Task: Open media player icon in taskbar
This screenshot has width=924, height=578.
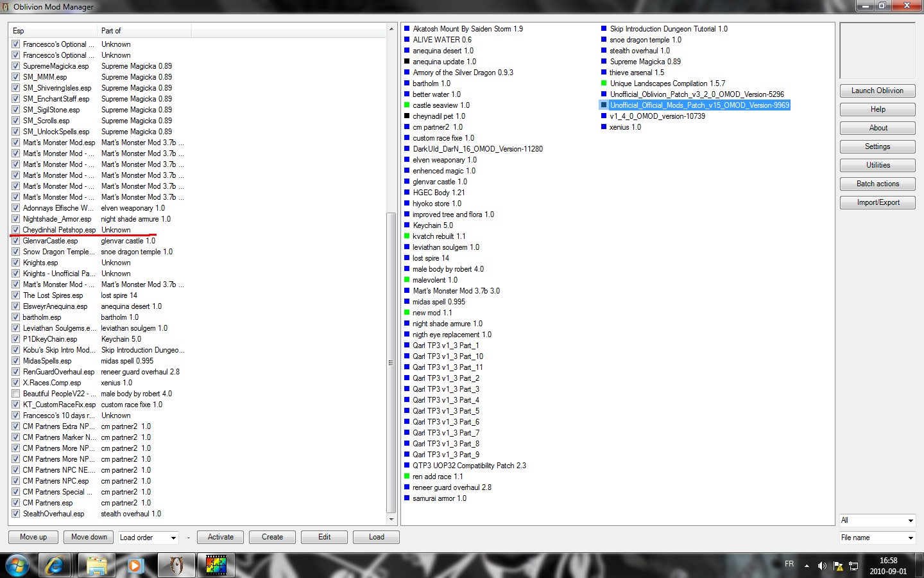Action: 135,565
